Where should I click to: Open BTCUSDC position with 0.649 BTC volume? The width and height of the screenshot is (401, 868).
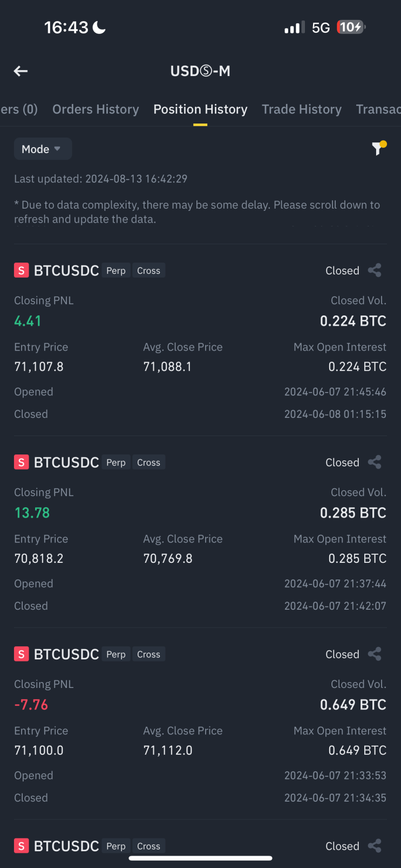[66, 655]
